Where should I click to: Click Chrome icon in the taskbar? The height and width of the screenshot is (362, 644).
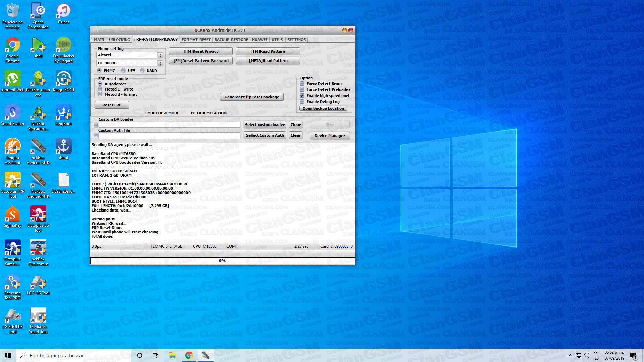point(189,355)
